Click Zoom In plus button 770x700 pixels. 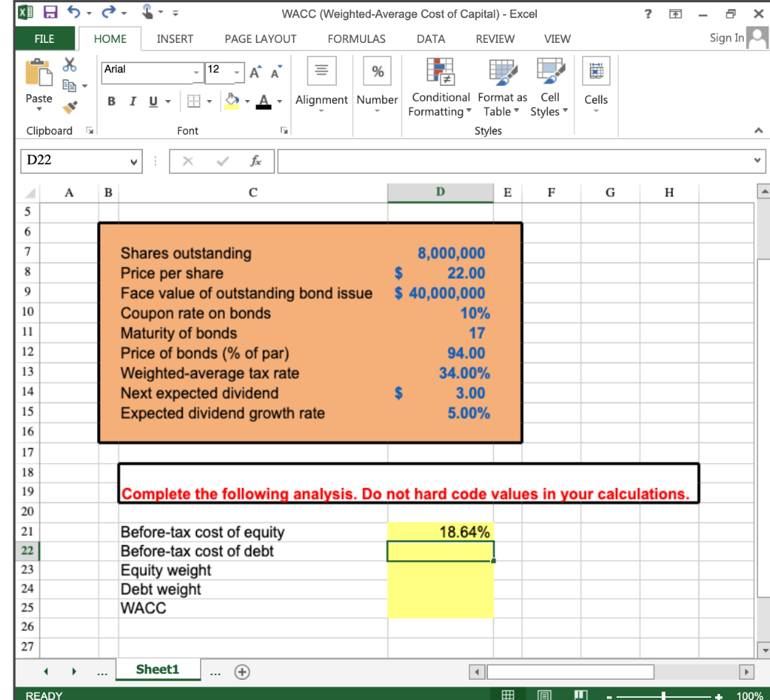tap(718, 696)
